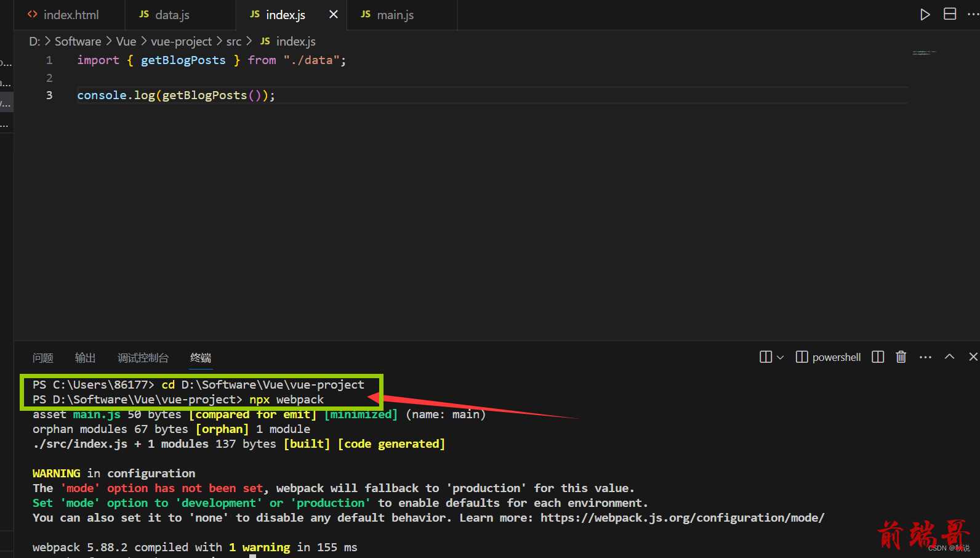
Task: Click the WARNING in configuration text
Action: [114, 474]
